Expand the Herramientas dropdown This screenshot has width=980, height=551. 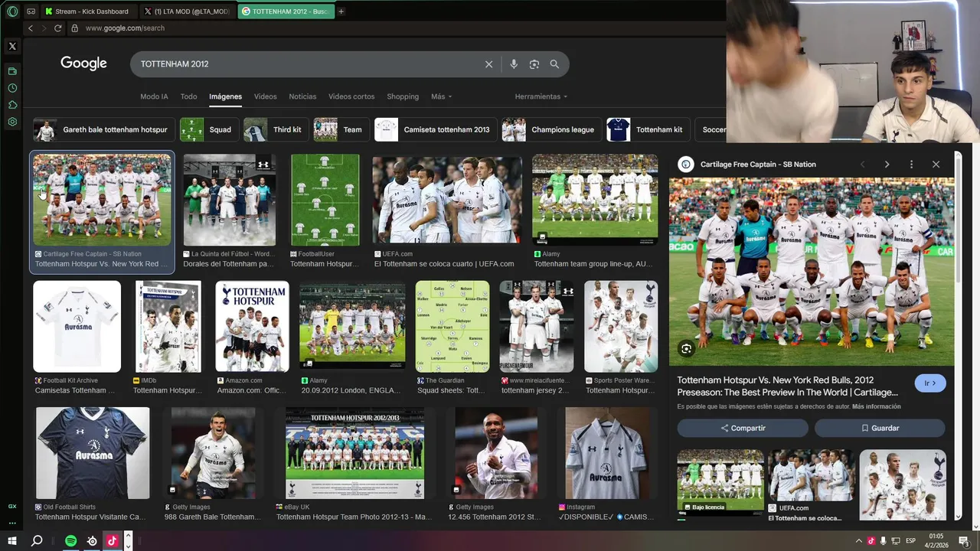541,97
